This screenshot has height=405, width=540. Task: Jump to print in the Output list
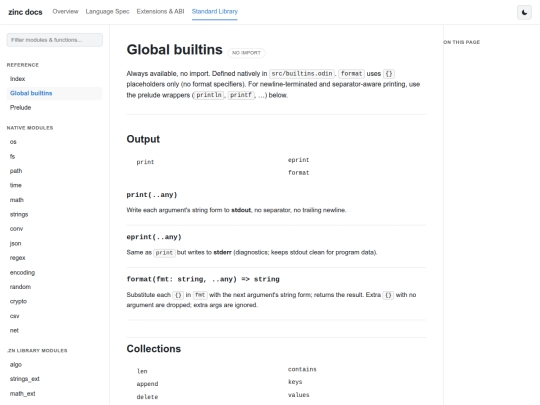click(145, 162)
